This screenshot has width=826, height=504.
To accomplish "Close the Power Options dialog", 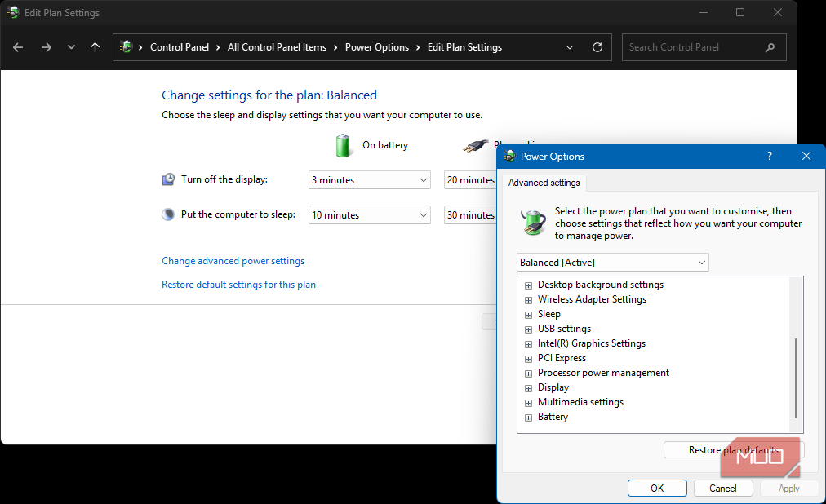I will pyautogui.click(x=806, y=157).
